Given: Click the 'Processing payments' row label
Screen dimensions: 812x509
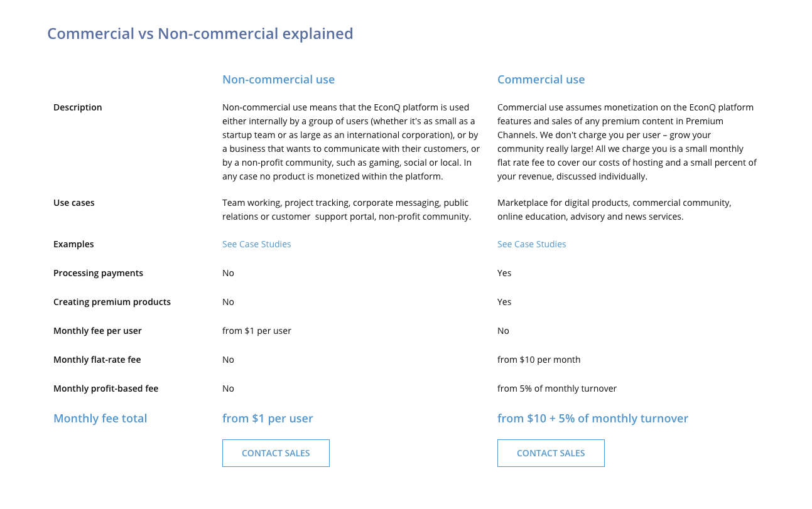Looking at the screenshot, I should point(98,273).
